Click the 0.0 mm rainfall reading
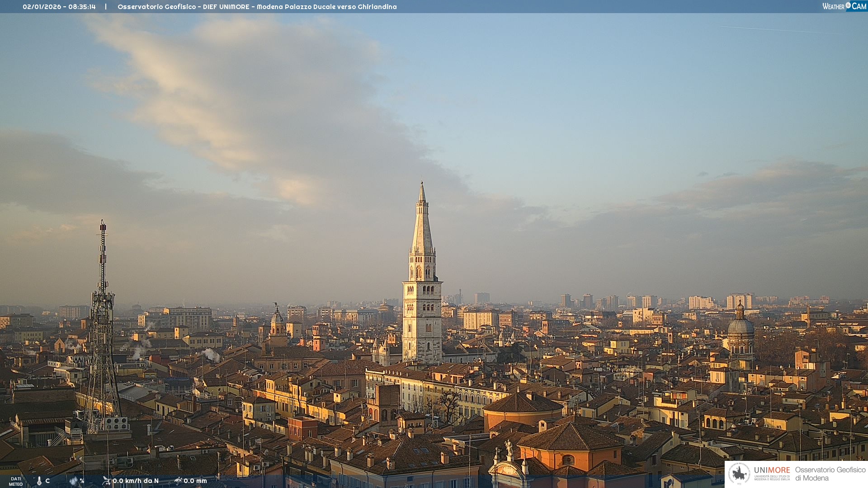 pos(195,481)
